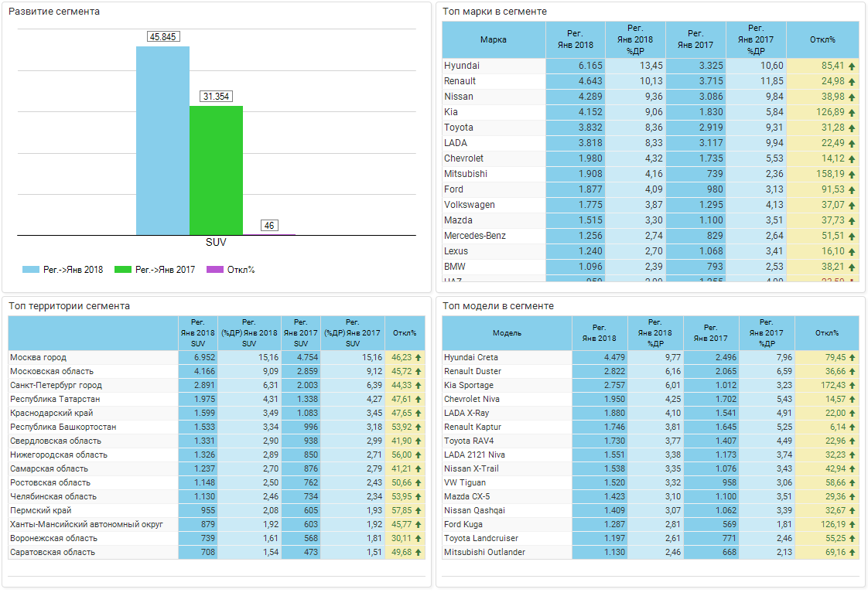Click the up arrow beside 172,43 Kia Sportage
Image resolution: width=868 pixels, height=613 pixels.
[x=852, y=386]
